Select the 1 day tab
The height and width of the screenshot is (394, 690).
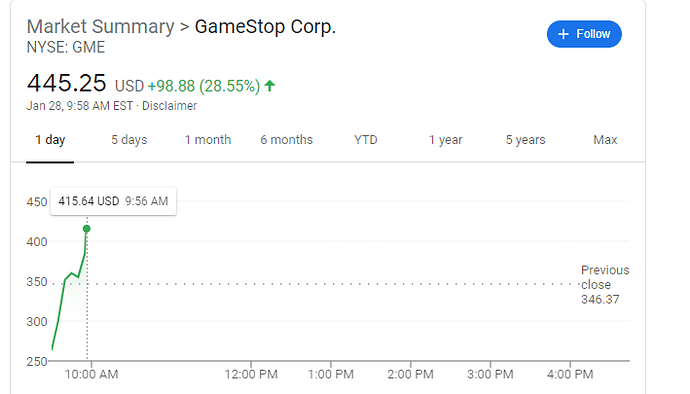[50, 140]
